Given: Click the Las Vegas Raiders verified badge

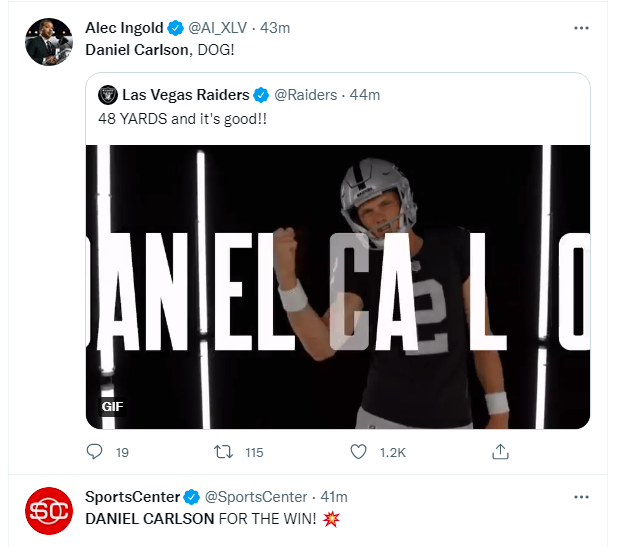Looking at the screenshot, I should pos(262,95).
